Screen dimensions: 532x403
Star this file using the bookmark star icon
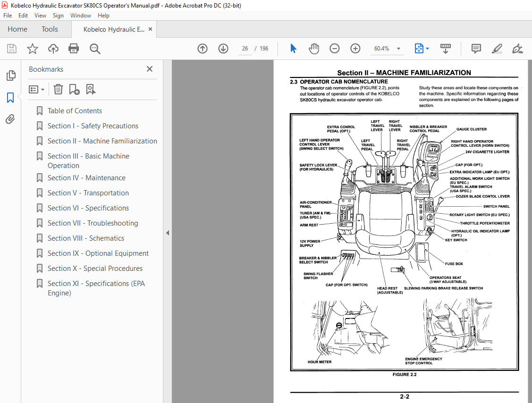click(x=32, y=49)
